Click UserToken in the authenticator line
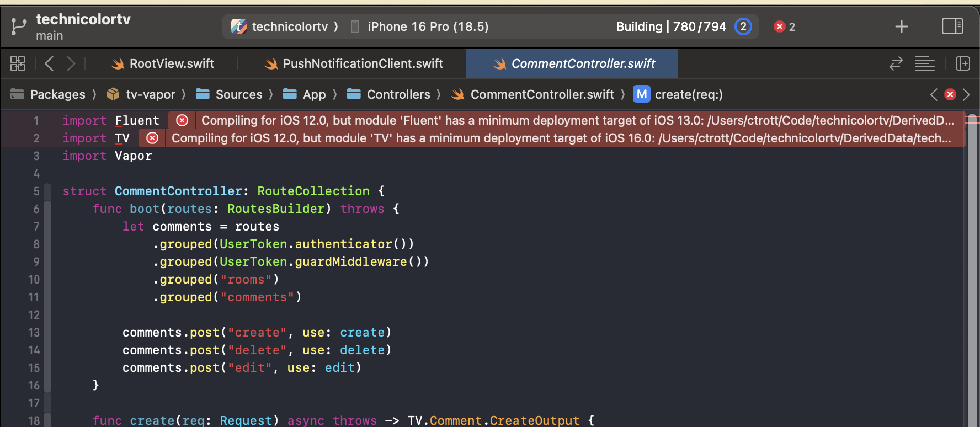Image resolution: width=980 pixels, height=427 pixels. 253,244
